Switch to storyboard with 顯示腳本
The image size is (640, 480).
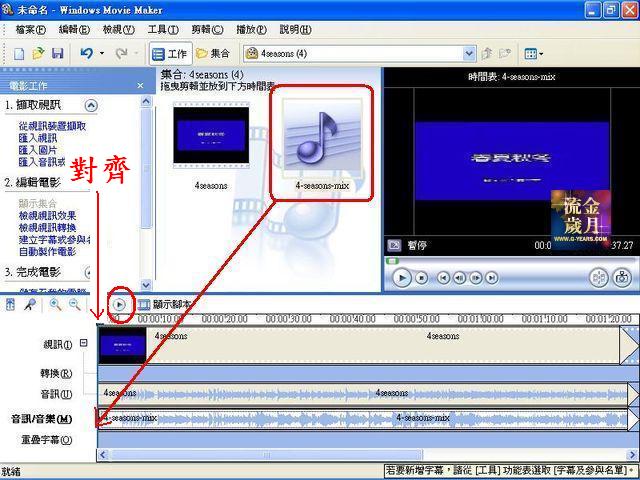tap(164, 304)
